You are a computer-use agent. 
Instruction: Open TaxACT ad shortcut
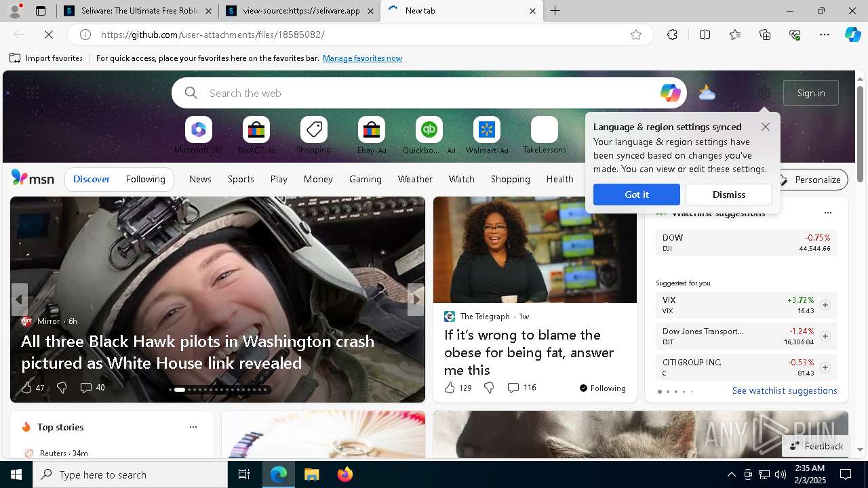tap(256, 135)
